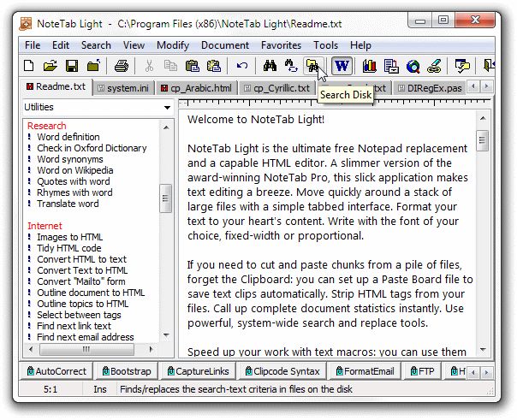Run the Find next email address clip
This screenshot has height=420, width=517.
pyautogui.click(x=85, y=337)
